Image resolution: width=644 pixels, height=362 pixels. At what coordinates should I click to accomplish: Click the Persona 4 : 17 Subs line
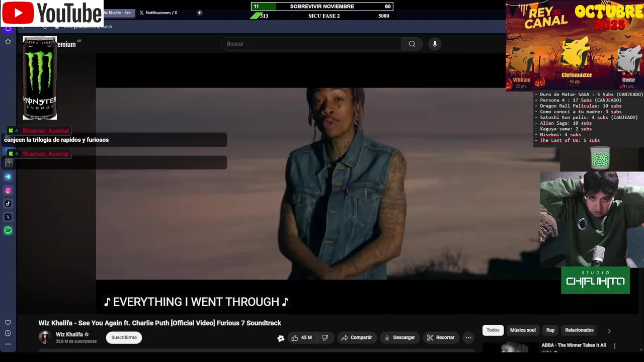pos(581,100)
